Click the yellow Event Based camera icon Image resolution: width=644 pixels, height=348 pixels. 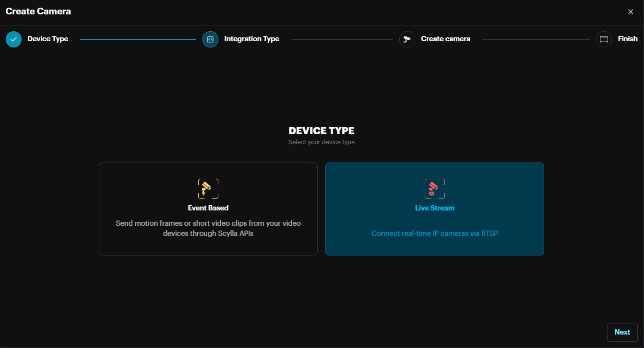208,189
